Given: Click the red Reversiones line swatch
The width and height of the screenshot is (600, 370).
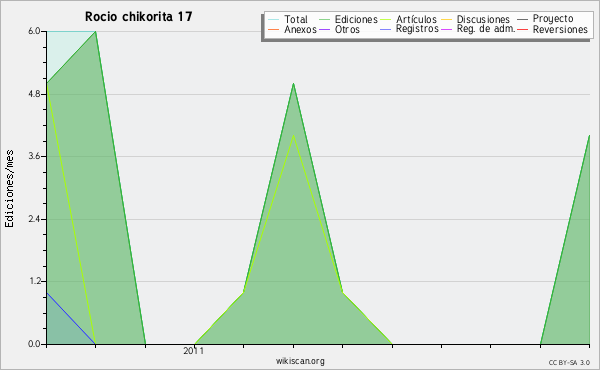Looking at the screenshot, I should (x=522, y=29).
